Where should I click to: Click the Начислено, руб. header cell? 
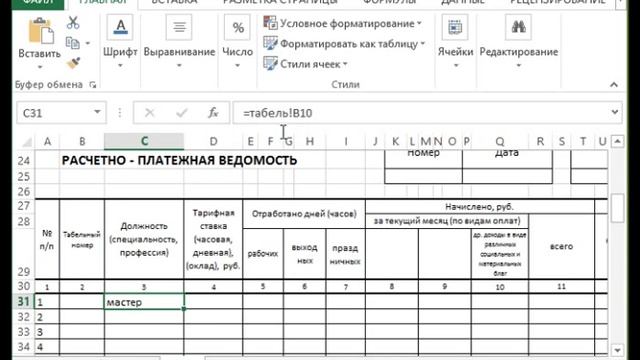pos(480,207)
